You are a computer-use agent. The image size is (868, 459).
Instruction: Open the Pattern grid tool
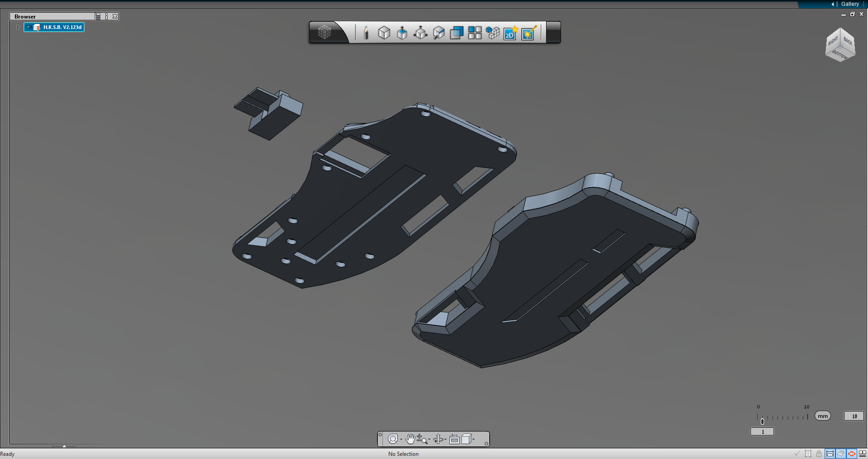pyautogui.click(x=475, y=33)
